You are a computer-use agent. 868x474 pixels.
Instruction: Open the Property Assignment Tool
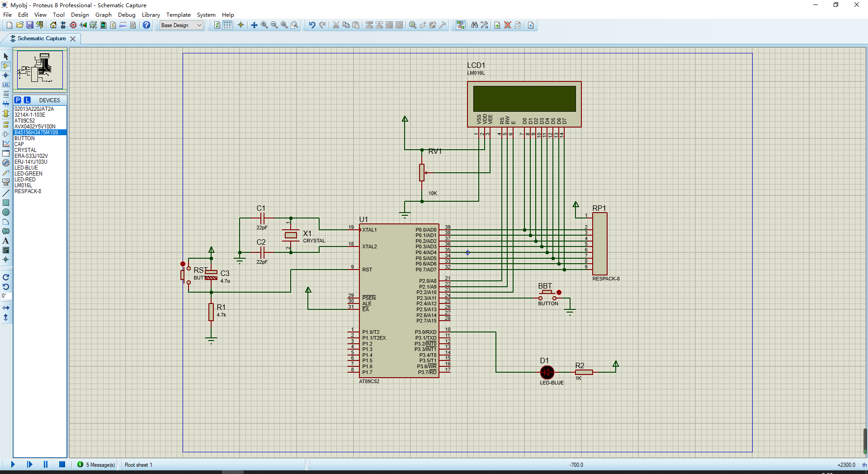[x=484, y=25]
